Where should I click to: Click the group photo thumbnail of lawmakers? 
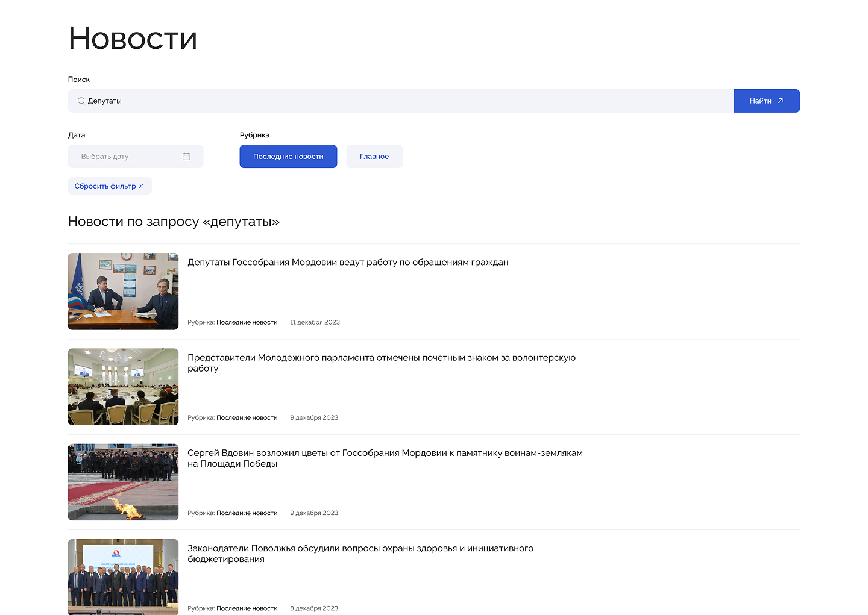[x=123, y=577]
